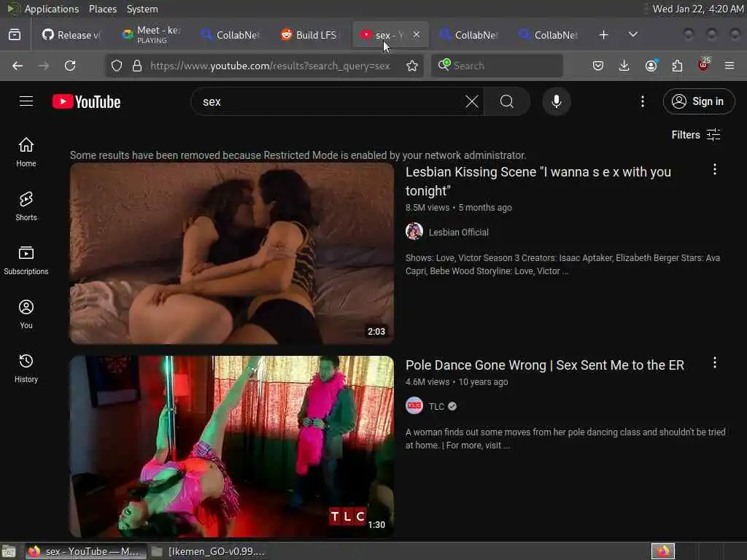
Task: Open Subscriptions in the sidebar
Action: click(26, 260)
